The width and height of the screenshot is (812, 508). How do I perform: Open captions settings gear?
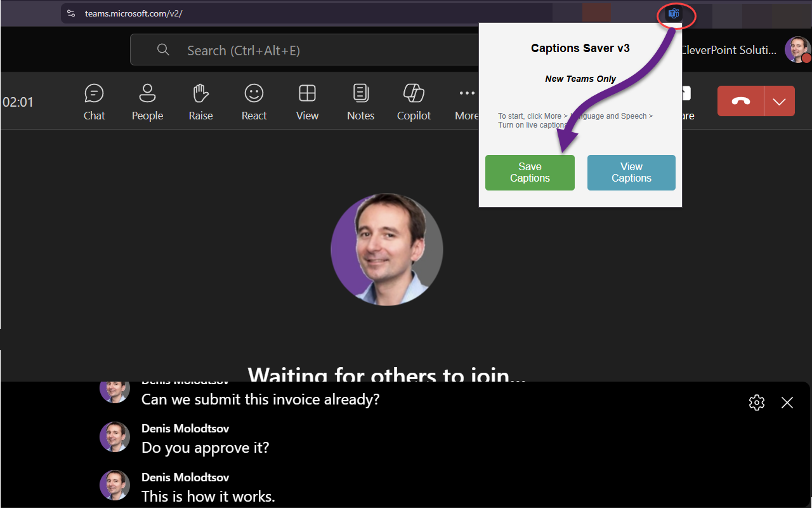[x=756, y=403]
